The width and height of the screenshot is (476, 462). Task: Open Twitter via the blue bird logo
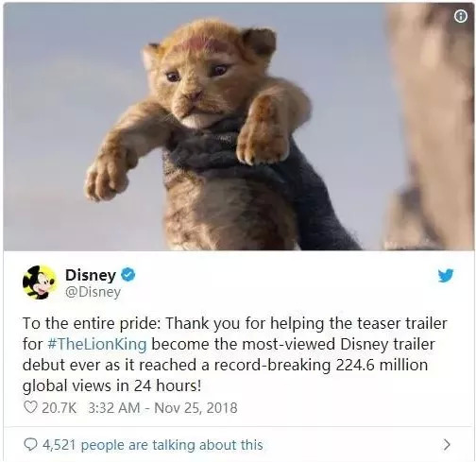[446, 275]
